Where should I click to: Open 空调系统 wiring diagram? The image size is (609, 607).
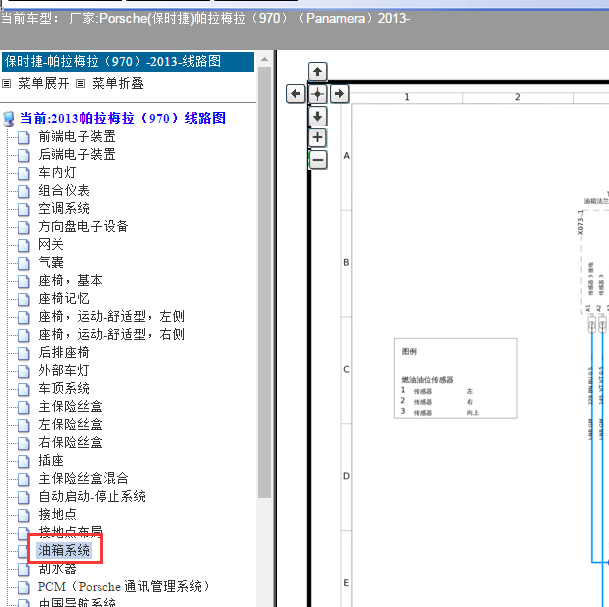(x=64, y=208)
